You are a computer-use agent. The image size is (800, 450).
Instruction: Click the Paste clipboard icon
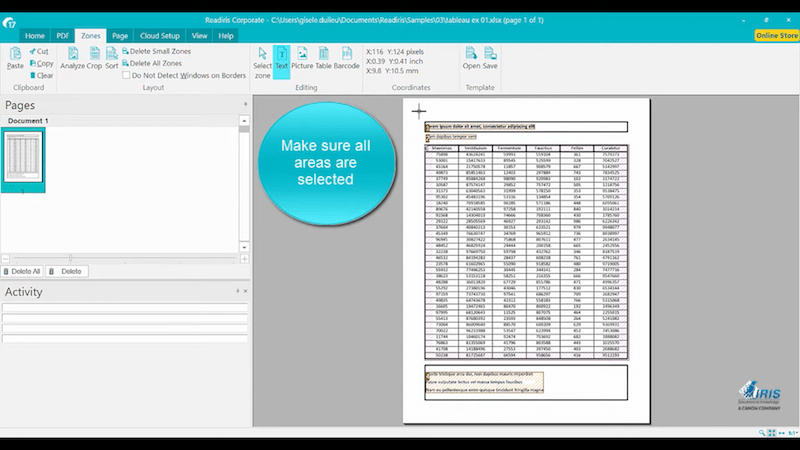(15, 58)
